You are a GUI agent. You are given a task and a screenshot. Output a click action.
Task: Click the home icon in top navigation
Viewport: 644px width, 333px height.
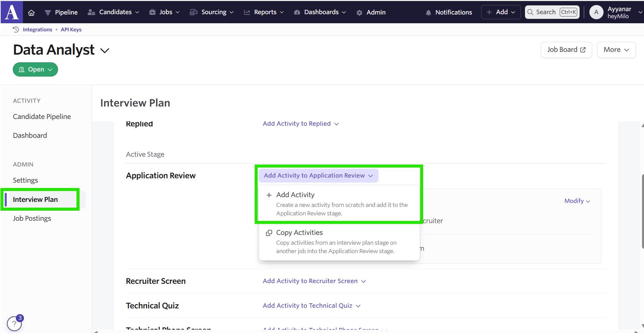tap(31, 12)
